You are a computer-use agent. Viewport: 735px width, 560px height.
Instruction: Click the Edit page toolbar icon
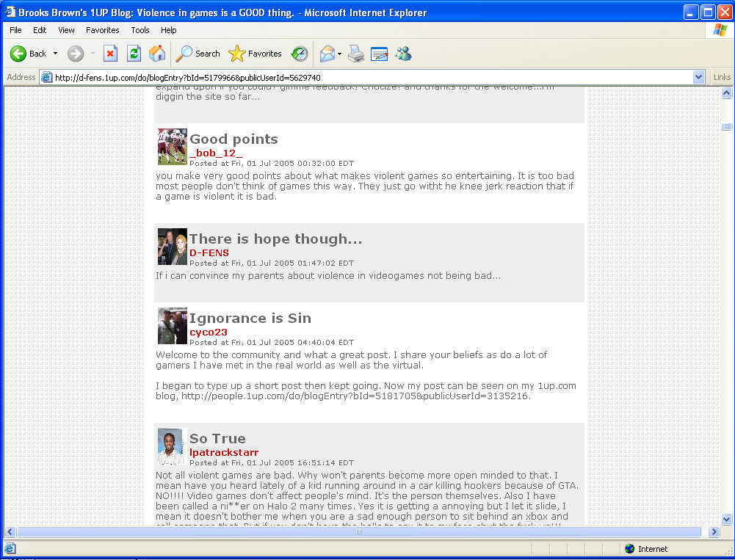coord(379,54)
